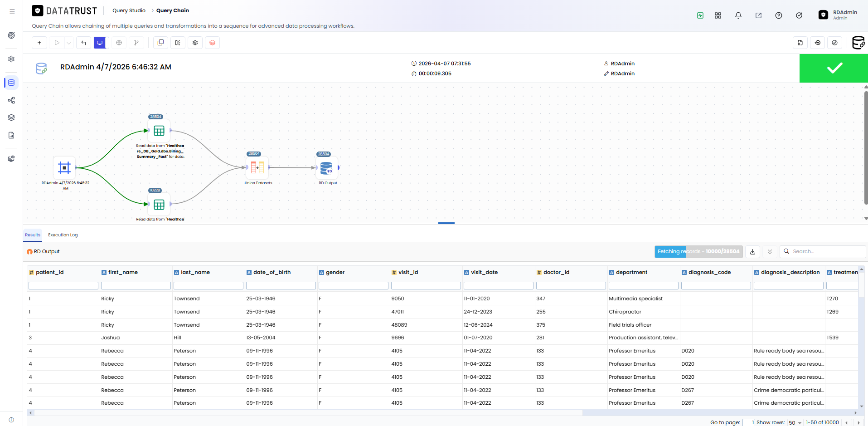Click the compass explore icon
The width and height of the screenshot is (868, 426).
click(x=834, y=43)
